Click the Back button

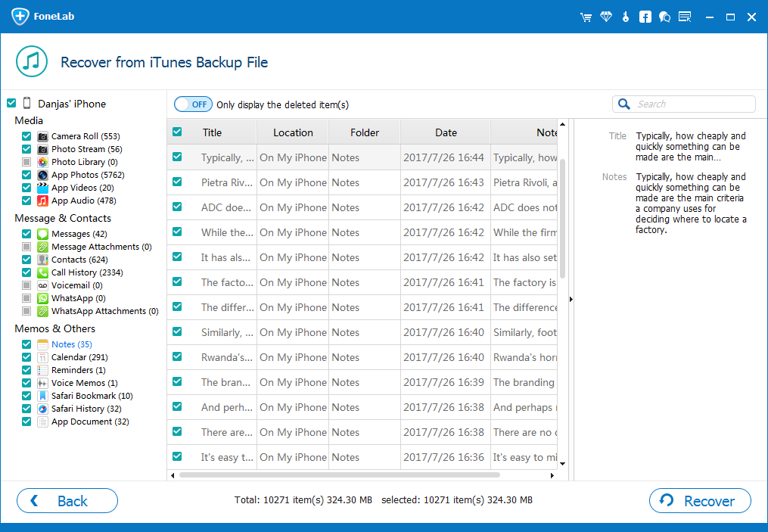coord(67,501)
